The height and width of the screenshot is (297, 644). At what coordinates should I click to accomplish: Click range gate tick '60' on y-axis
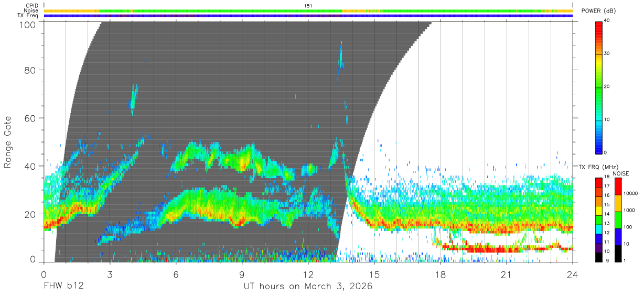tap(30, 118)
